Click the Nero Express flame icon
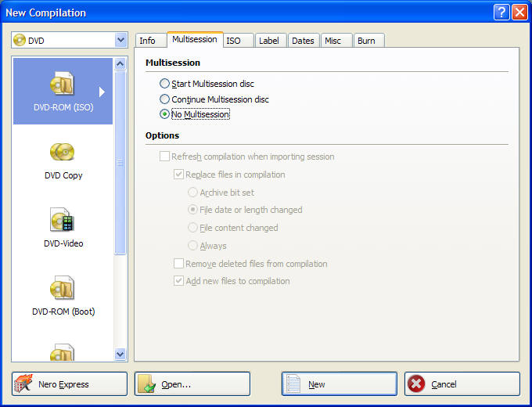 coord(23,384)
